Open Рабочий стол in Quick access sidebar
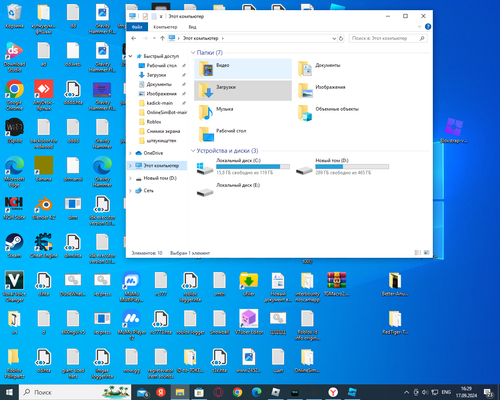Image resolution: width=500 pixels, height=400 pixels. pos(162,66)
